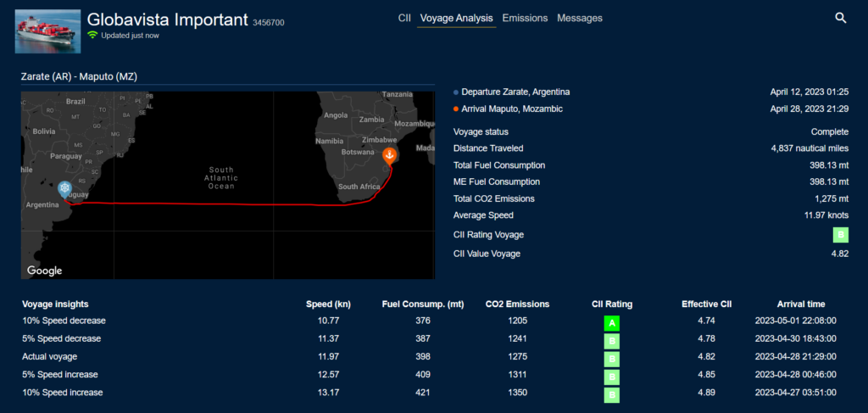This screenshot has height=413, width=868.
Task: Select the 5% Speed decrease row label
Action: coord(61,338)
